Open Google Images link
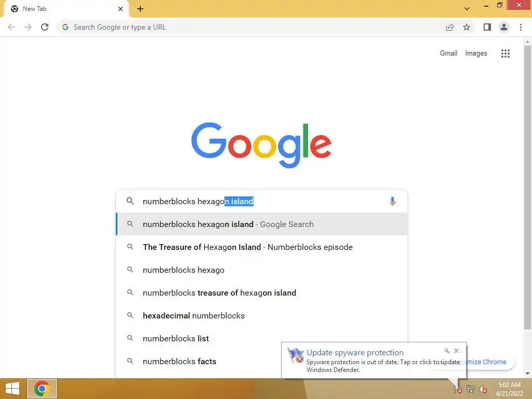The width and height of the screenshot is (532, 399). click(x=476, y=54)
